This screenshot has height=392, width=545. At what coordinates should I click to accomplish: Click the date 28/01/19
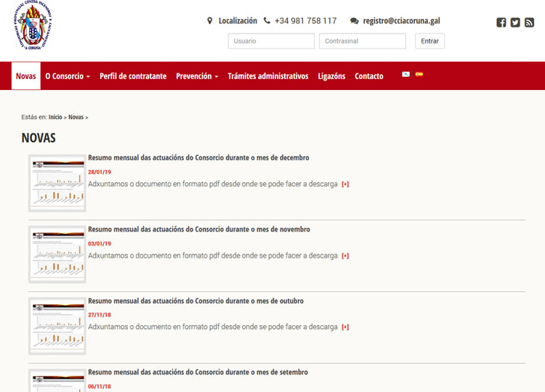coord(100,172)
